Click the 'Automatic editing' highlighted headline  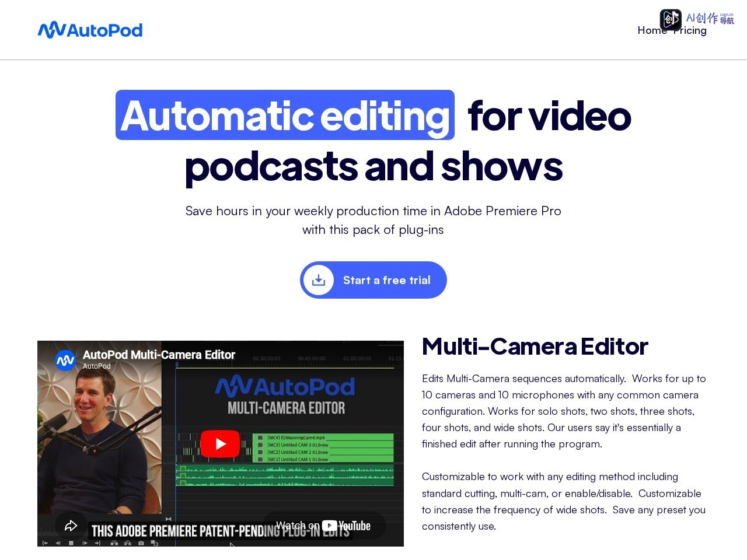point(285,115)
